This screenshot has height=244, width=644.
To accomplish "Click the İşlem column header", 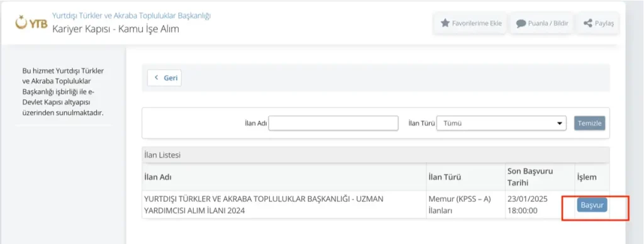I will (592, 177).
